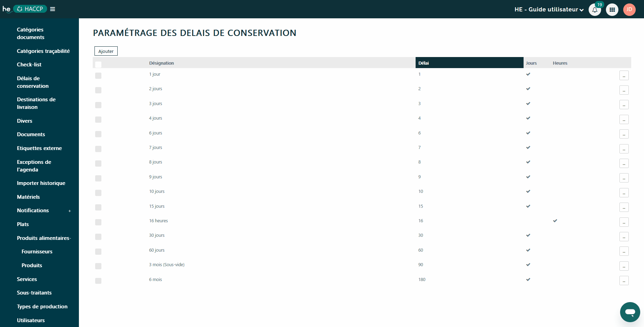644x327 pixels.
Task: Open actions menu for 2 jours row
Action: [624, 90]
